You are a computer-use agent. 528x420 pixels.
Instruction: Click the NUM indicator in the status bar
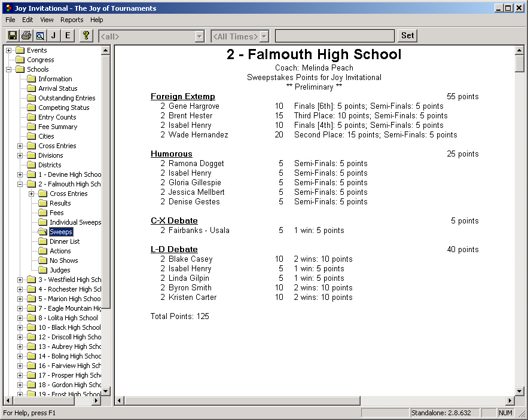[506, 412]
